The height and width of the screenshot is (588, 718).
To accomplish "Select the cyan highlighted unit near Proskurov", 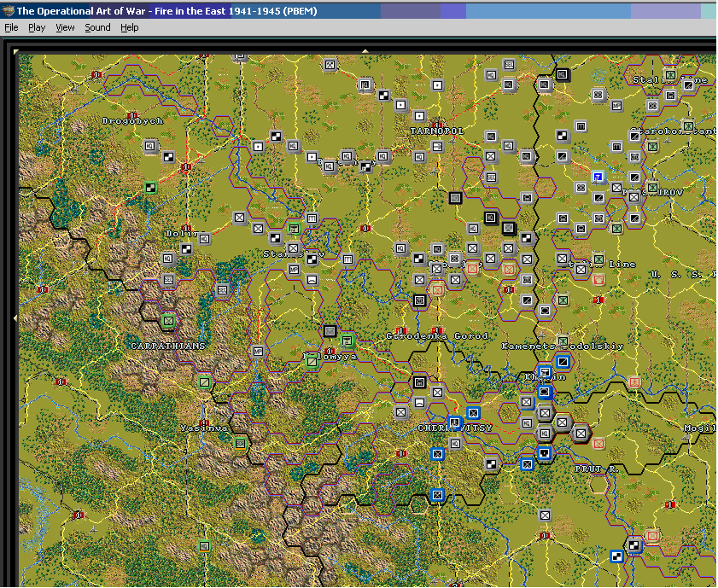I will click(x=598, y=177).
